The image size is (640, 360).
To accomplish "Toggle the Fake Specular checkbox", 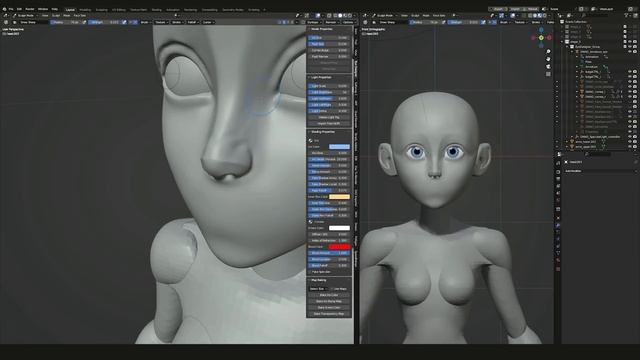I will coord(311,272).
